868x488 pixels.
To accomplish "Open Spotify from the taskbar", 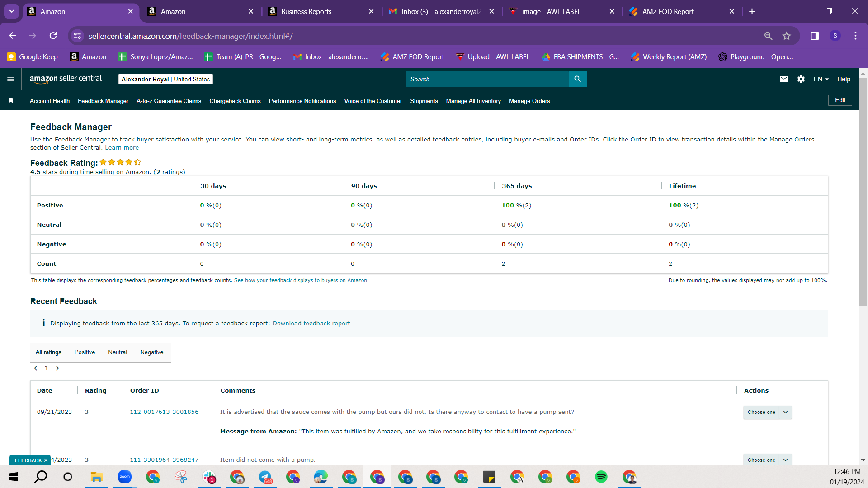I will pos(601,477).
